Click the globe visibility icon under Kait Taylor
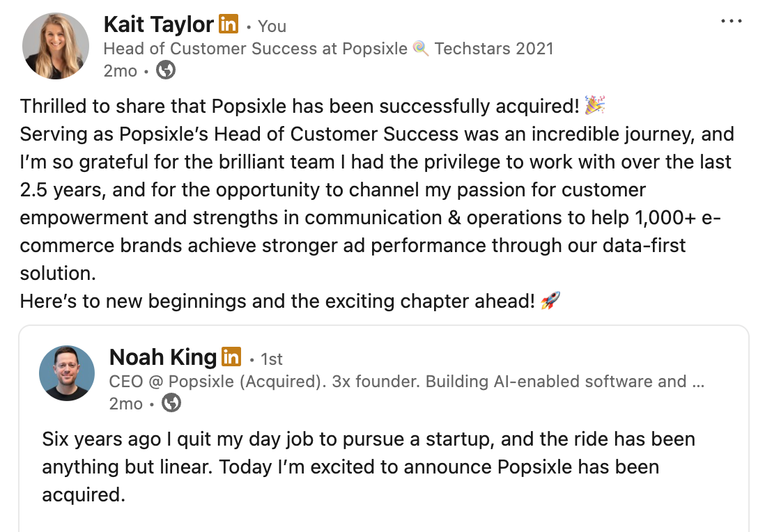Screen dimensions: 765x532 (x=165, y=70)
